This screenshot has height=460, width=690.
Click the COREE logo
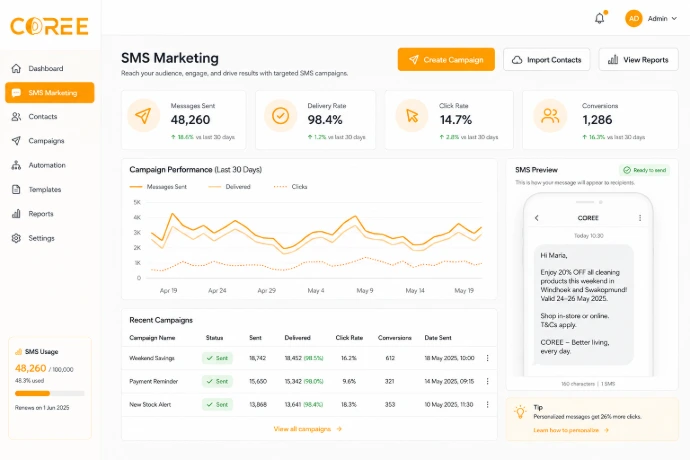49,26
